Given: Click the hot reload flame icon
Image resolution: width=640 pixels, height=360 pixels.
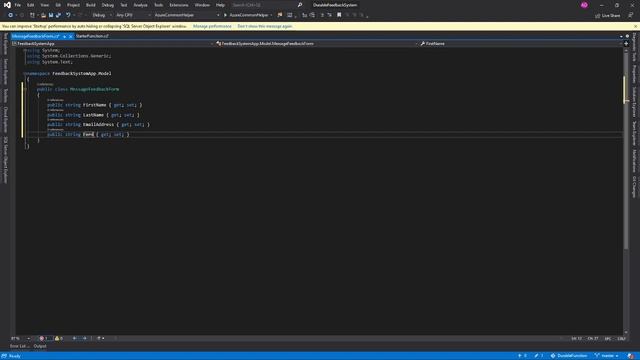Looking at the screenshot, I should pos(280,15).
